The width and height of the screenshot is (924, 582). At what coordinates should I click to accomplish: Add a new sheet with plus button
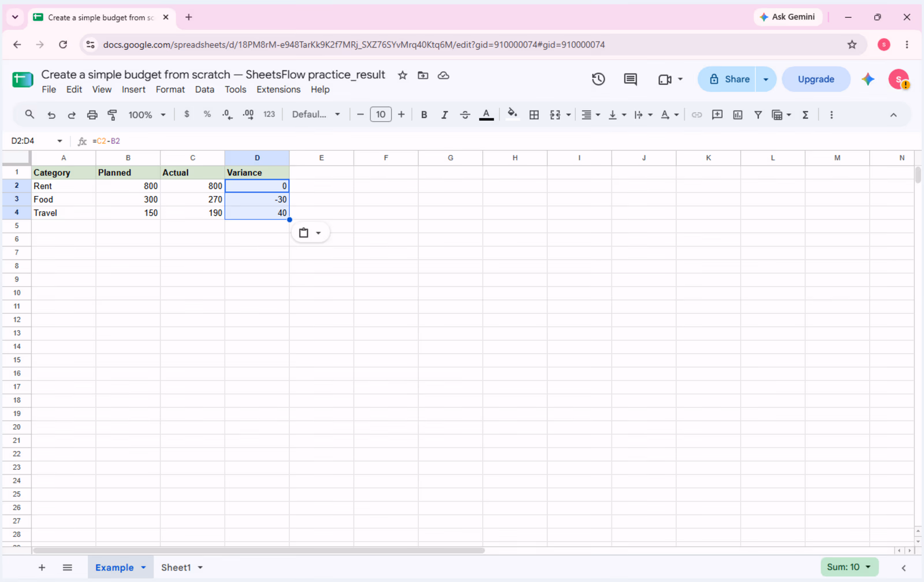tap(42, 568)
